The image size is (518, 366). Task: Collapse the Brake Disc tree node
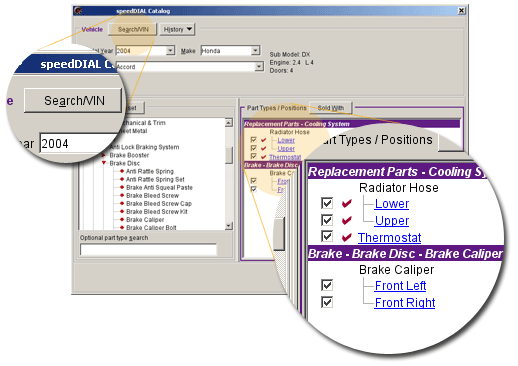104,163
